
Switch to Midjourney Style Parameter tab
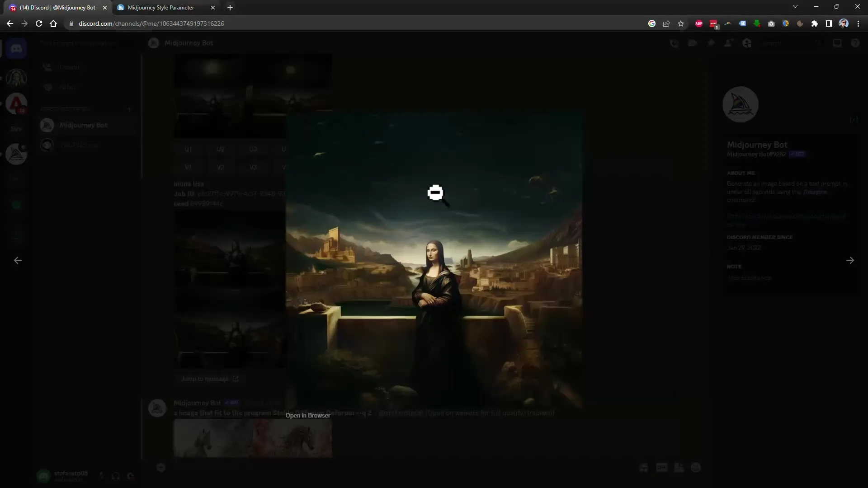pyautogui.click(x=161, y=8)
